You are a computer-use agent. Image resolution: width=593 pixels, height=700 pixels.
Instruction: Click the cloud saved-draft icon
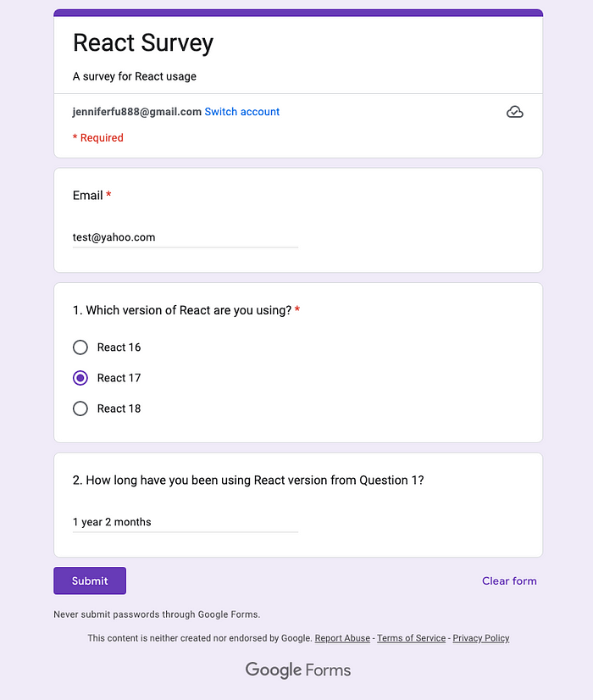[x=514, y=112]
